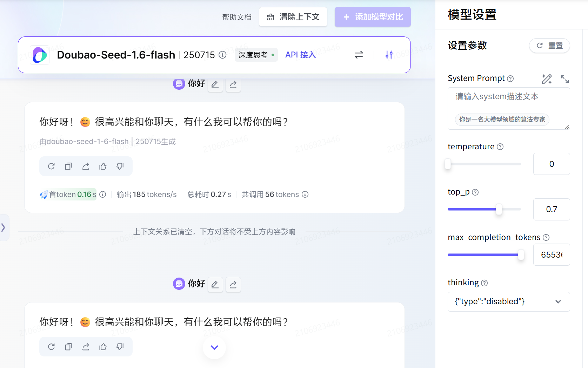
Task: Open the 帮助文档 help docs link
Action: click(x=237, y=17)
